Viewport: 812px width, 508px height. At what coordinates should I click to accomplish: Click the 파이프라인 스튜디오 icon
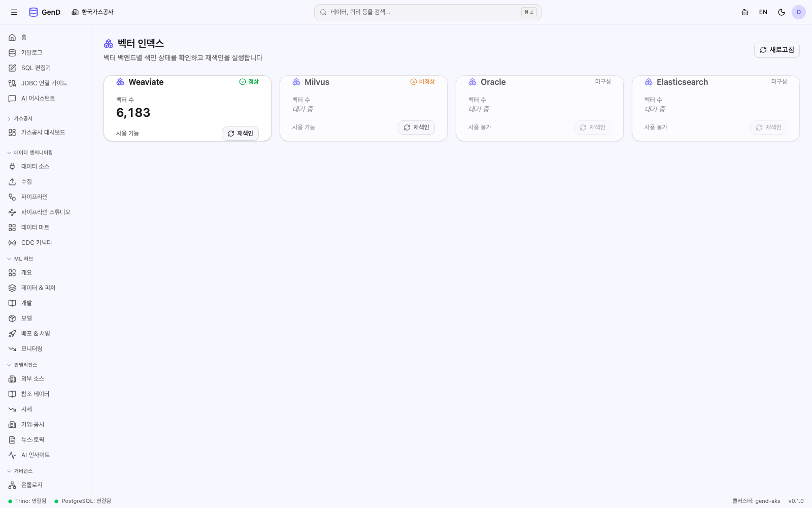[x=12, y=212]
